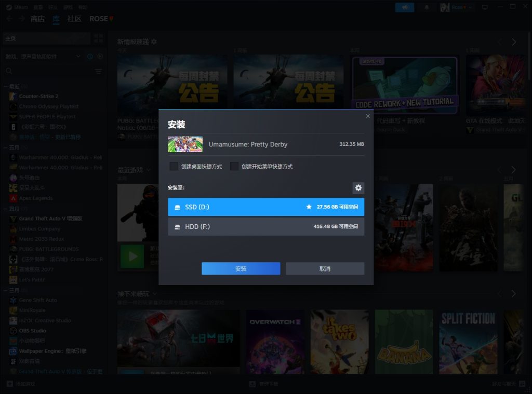Click the back navigation arrow
This screenshot has height=394, width=532.
click(x=9, y=19)
